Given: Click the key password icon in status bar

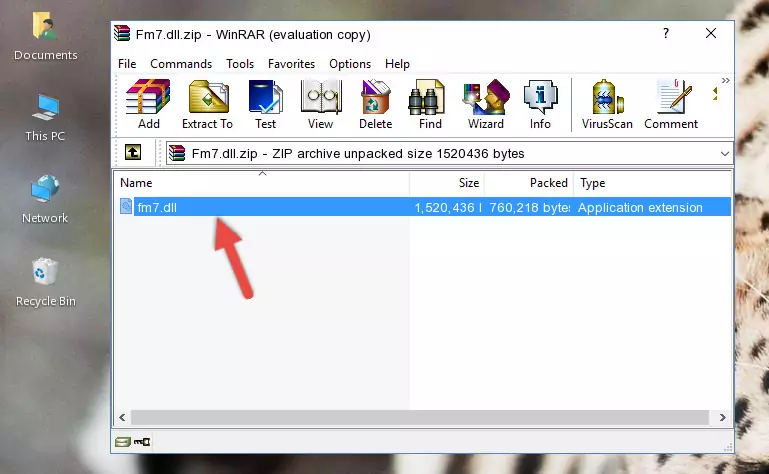Looking at the screenshot, I should (x=142, y=442).
